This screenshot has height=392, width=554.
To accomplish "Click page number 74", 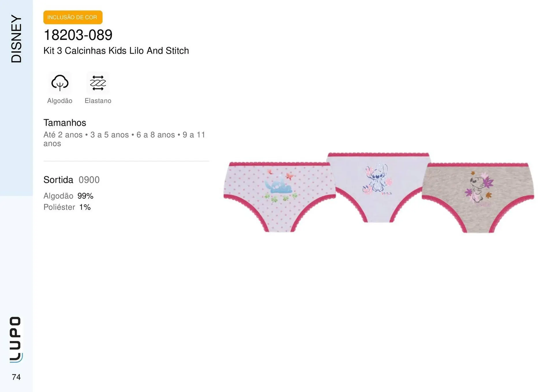I will pyautogui.click(x=16, y=377).
